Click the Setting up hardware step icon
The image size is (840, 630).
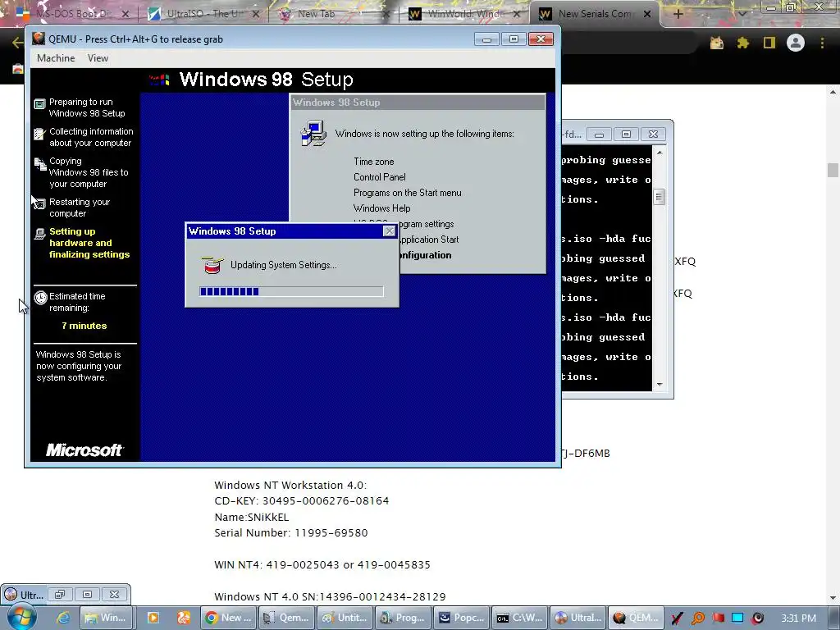tap(39, 234)
